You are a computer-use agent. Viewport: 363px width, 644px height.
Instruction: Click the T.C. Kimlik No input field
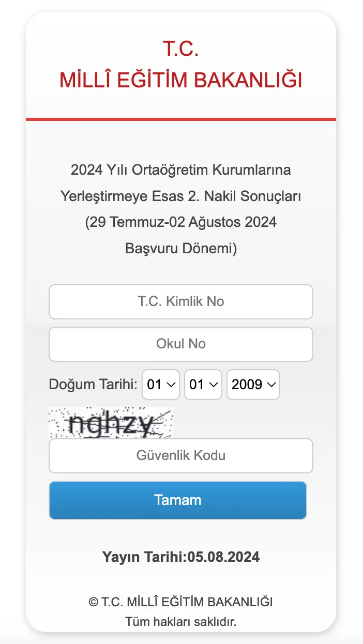click(181, 302)
